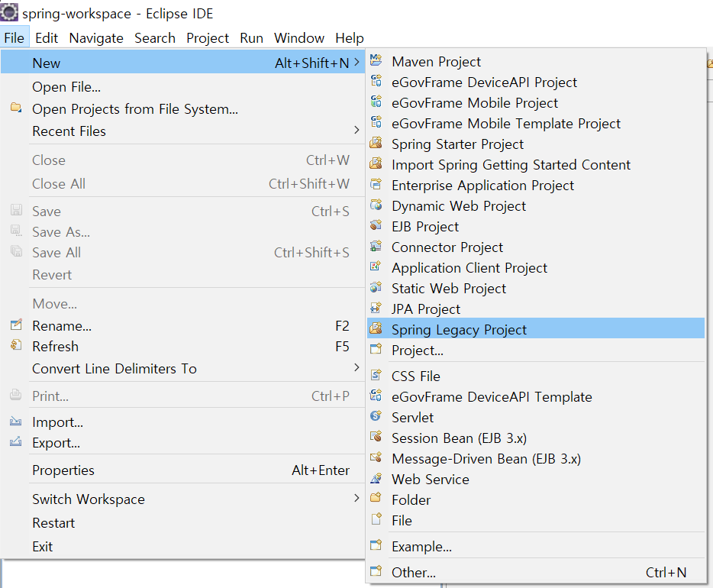The image size is (713, 588).
Task: Open the Search menu
Action: [155, 37]
